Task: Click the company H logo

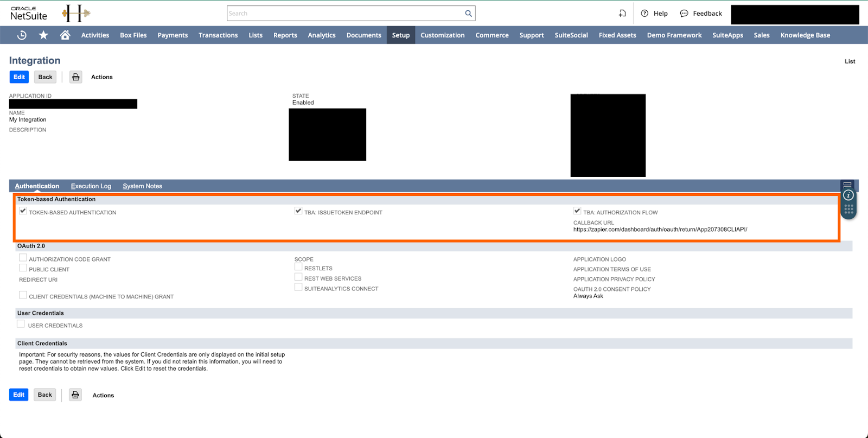Action: (76, 14)
